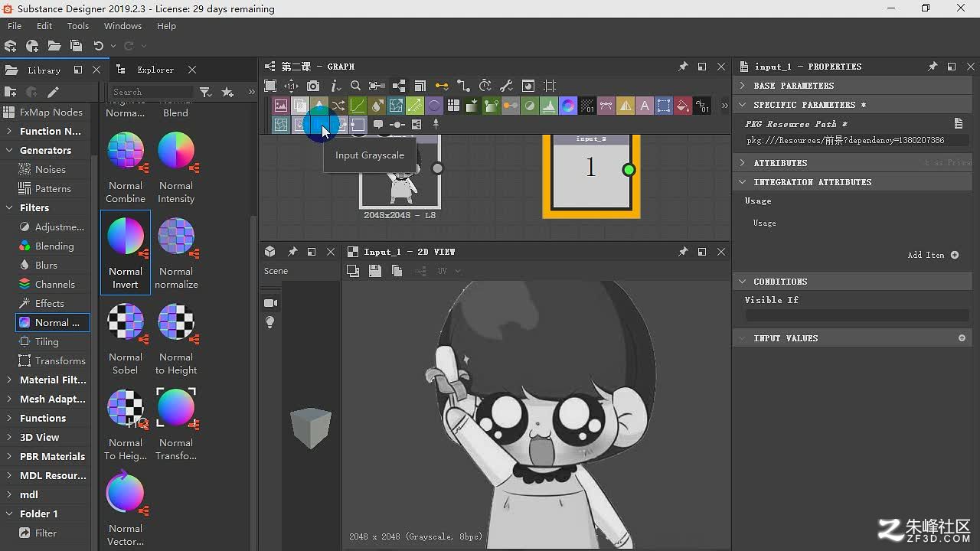Click the wrench tools icon in Graph toolbar
Image resolution: width=980 pixels, height=551 pixels.
506,86
